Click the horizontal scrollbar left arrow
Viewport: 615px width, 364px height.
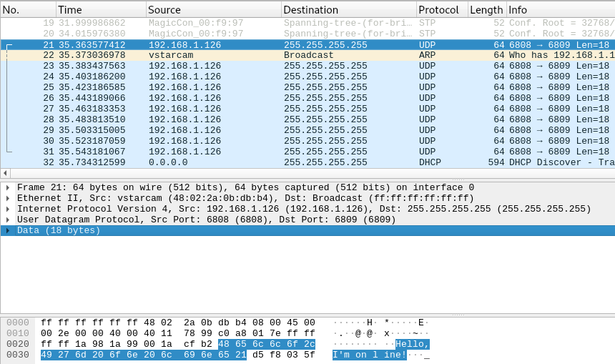click(x=5, y=173)
